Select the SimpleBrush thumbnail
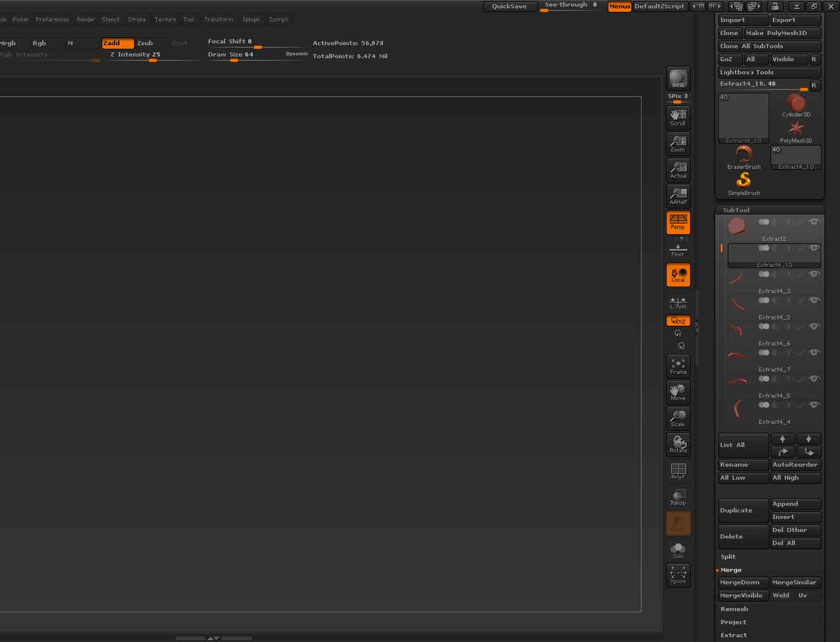The image size is (840, 642). tap(743, 181)
